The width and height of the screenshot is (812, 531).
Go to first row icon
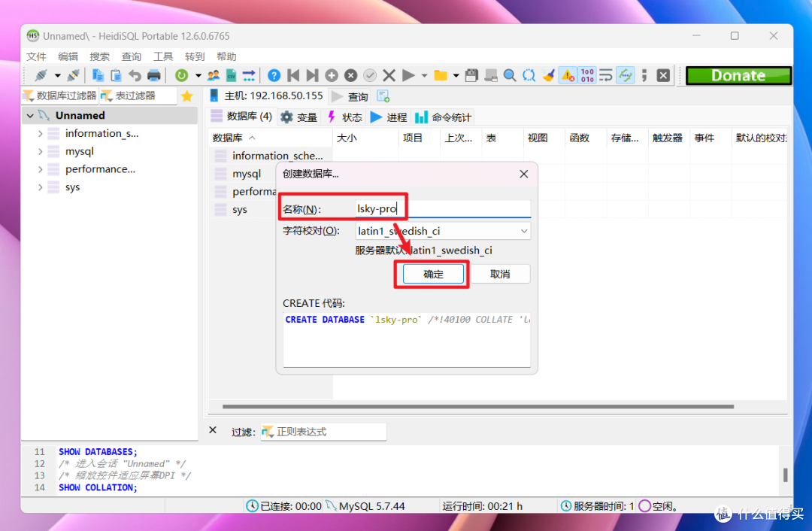293,76
